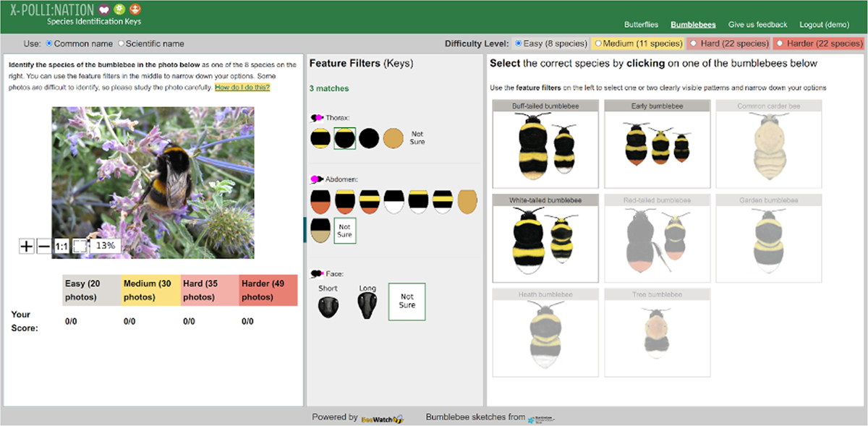The width and height of the screenshot is (868, 426).
Task: Switch difficulty to Harder (22 species)
Action: pos(780,43)
